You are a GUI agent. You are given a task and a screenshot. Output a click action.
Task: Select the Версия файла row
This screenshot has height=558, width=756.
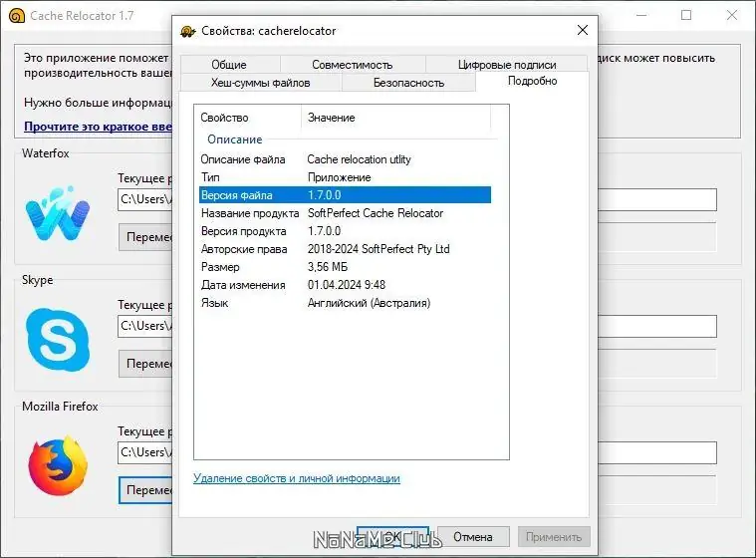tap(346, 195)
